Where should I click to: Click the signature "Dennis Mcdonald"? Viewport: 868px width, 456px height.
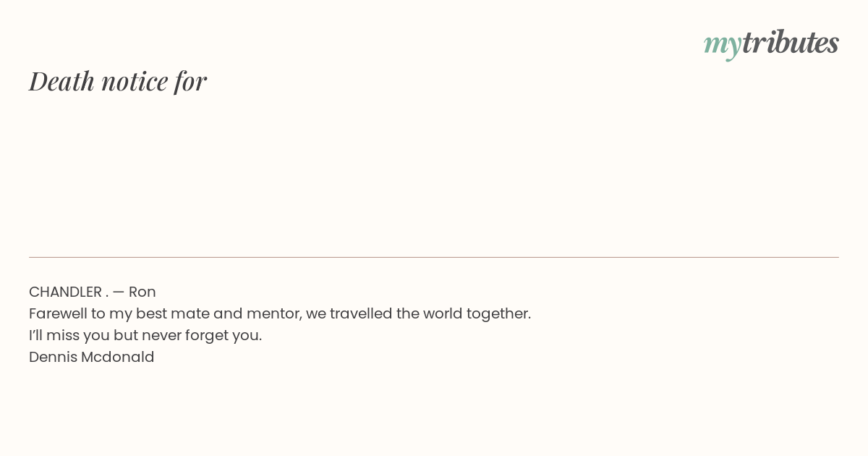pyautogui.click(x=92, y=357)
